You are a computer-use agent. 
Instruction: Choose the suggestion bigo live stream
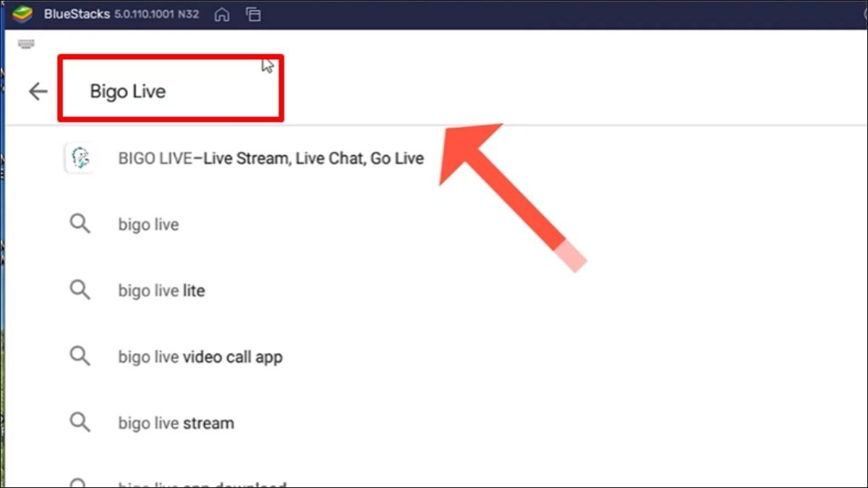[x=176, y=423]
